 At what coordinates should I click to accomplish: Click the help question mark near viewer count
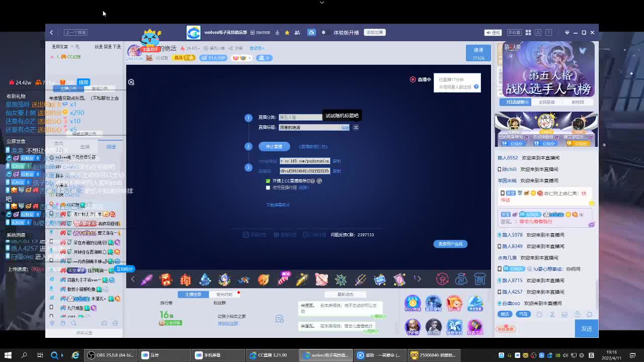(476, 86)
